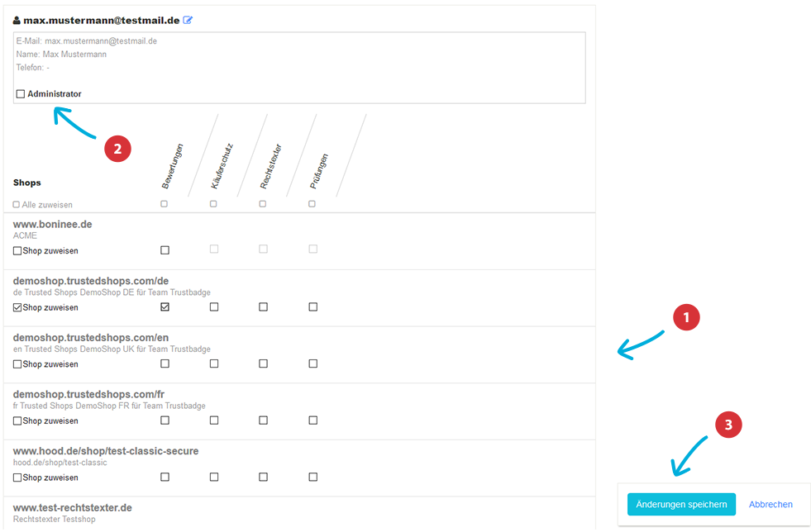Viewport: 811px width, 532px height.
Task: Select all shops in the Prüfungen column header
Action: click(312, 203)
